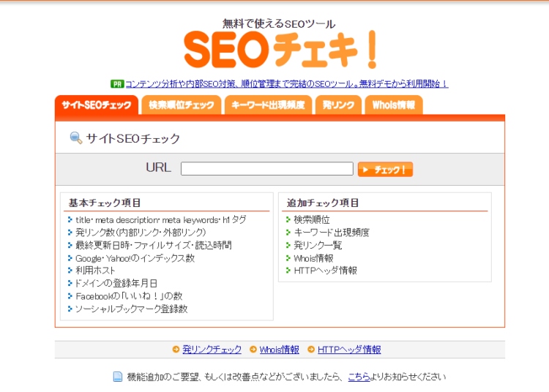This screenshot has height=392, width=549.
Task: Open the こちら feedback link
Action: (x=359, y=377)
